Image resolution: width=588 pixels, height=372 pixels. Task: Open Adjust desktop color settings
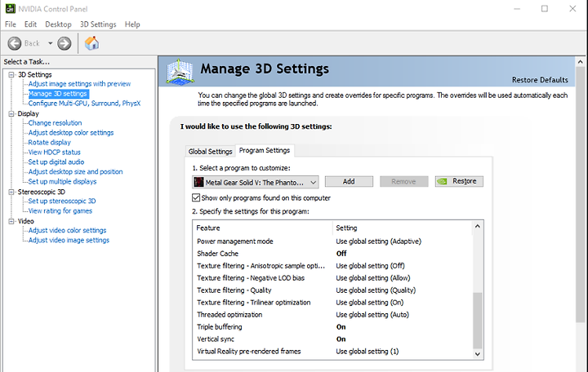pyautogui.click(x=71, y=133)
